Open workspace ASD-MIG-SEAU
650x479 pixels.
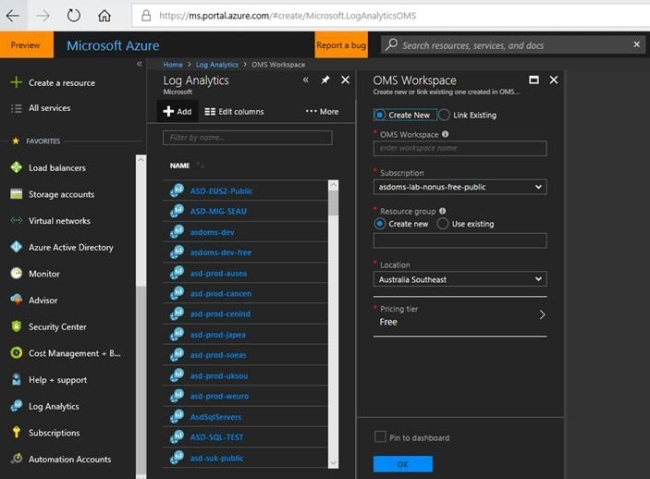218,211
